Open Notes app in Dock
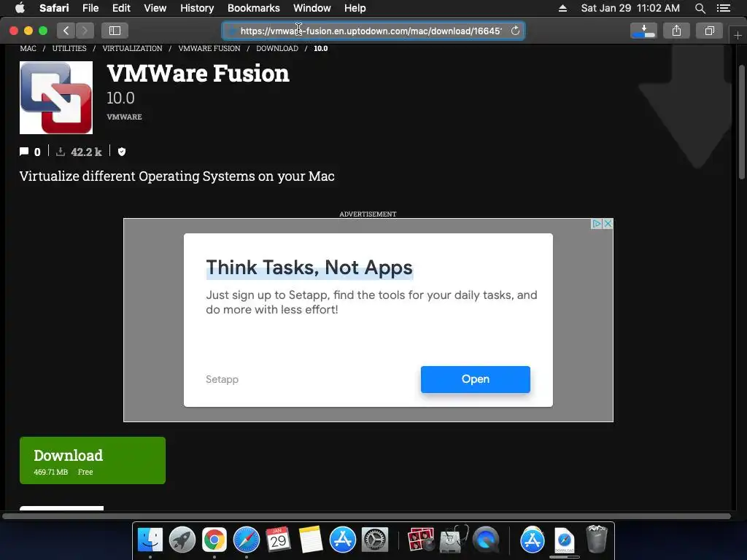747x560 pixels. 311,540
